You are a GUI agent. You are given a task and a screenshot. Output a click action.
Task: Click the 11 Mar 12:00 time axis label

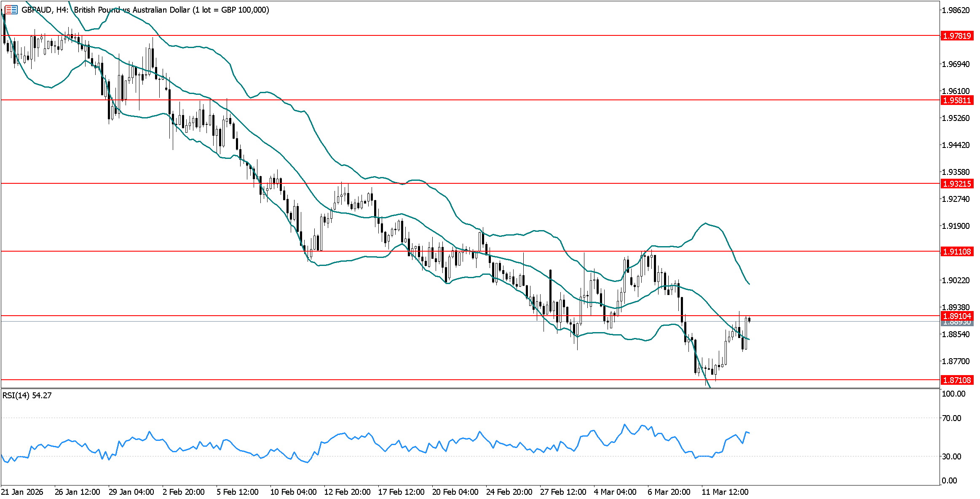tap(725, 492)
